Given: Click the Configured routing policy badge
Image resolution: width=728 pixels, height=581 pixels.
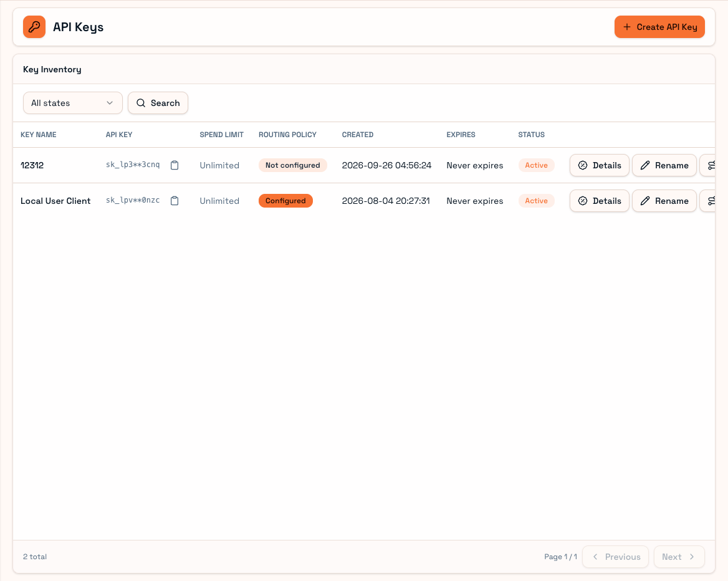Looking at the screenshot, I should point(285,201).
